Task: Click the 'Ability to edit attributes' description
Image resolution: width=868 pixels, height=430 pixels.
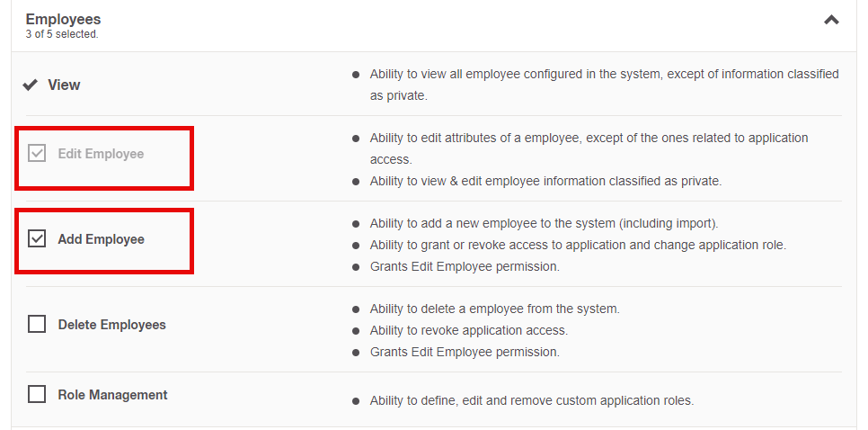Action: pyautogui.click(x=589, y=138)
